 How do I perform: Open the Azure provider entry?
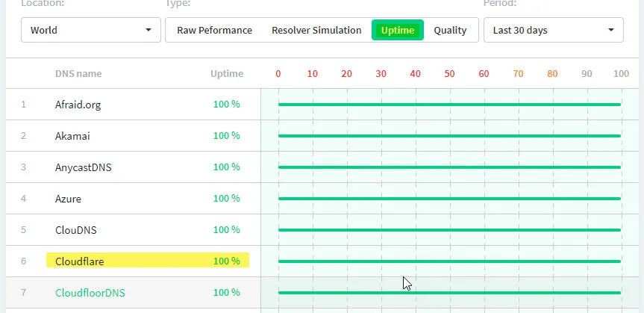(68, 199)
